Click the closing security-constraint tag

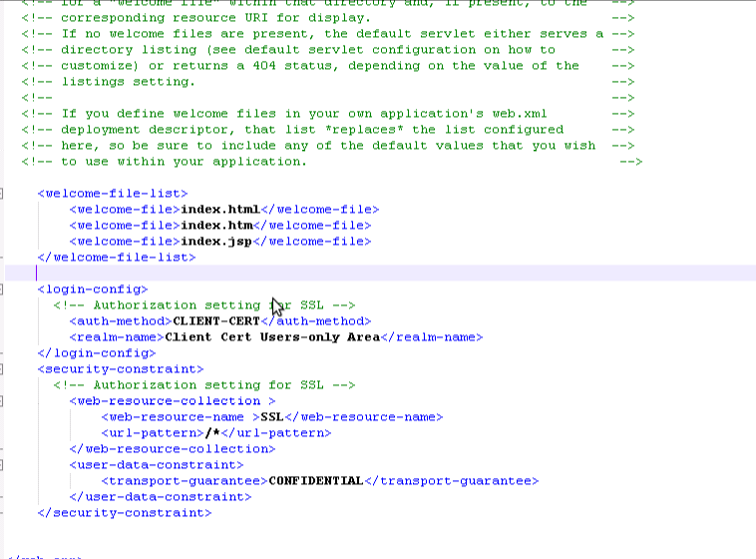pyautogui.click(x=125, y=513)
